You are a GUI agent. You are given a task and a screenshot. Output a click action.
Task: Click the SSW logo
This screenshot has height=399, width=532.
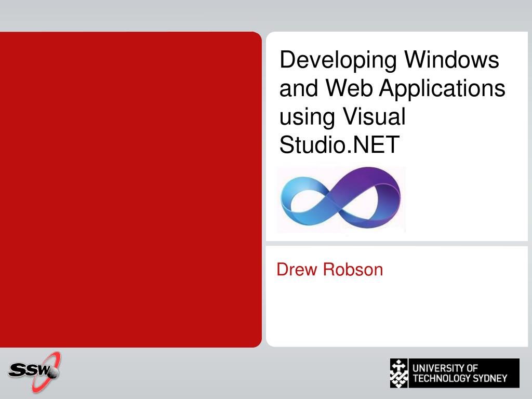(34, 372)
